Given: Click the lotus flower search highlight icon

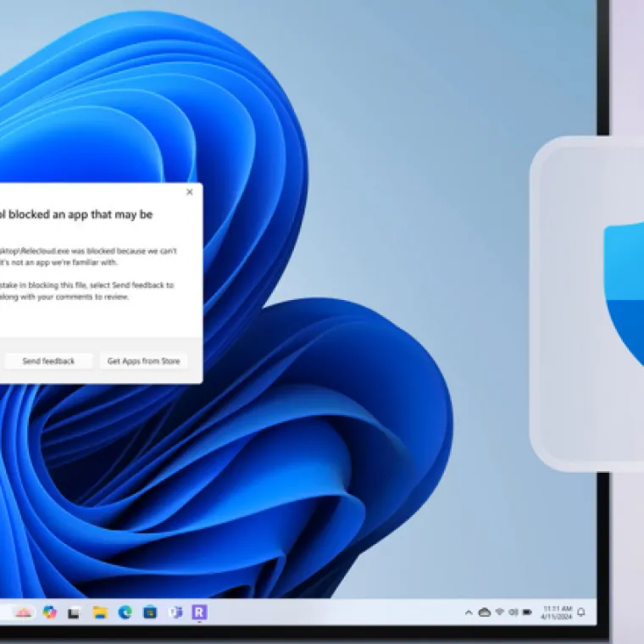Looking at the screenshot, I should tap(24, 613).
